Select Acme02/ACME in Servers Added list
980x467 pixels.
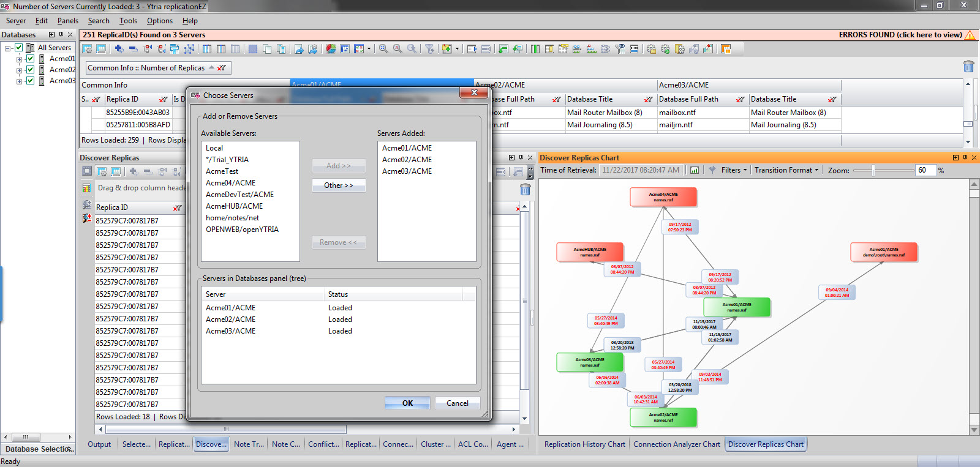coord(407,160)
